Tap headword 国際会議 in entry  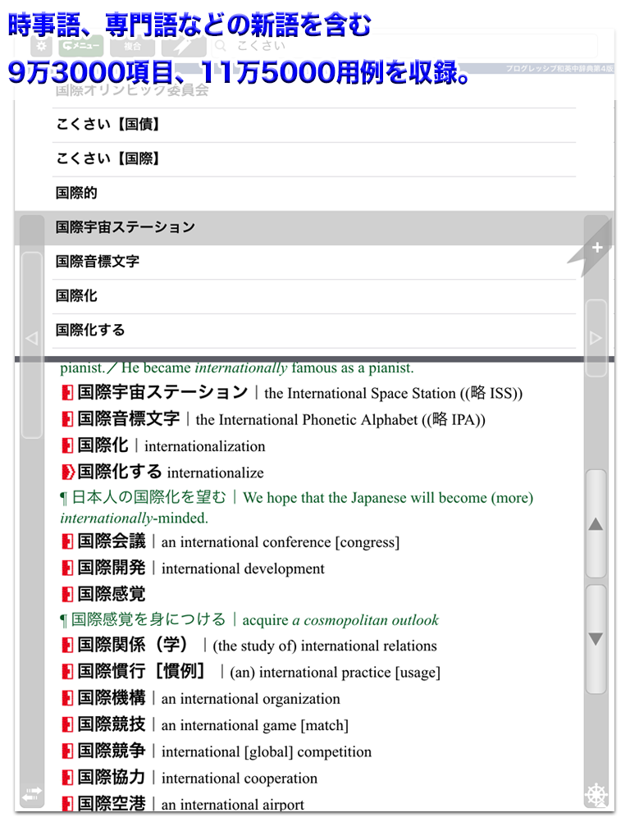(x=112, y=541)
